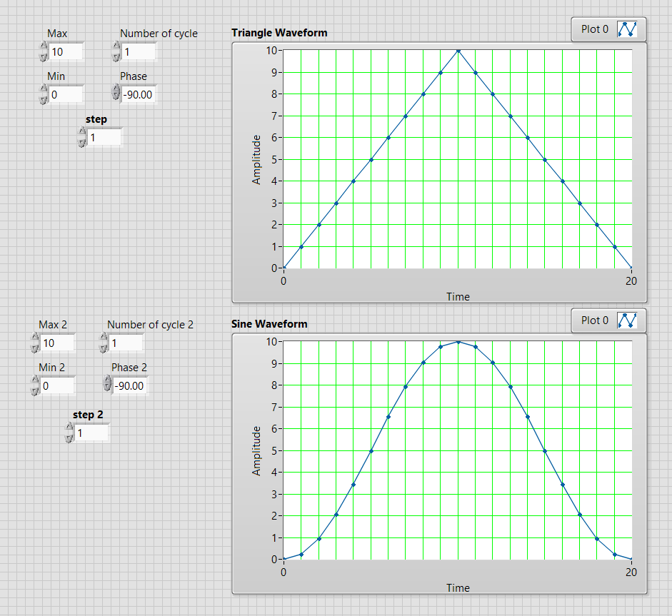Select the Phase field showing -90.00

(x=139, y=95)
